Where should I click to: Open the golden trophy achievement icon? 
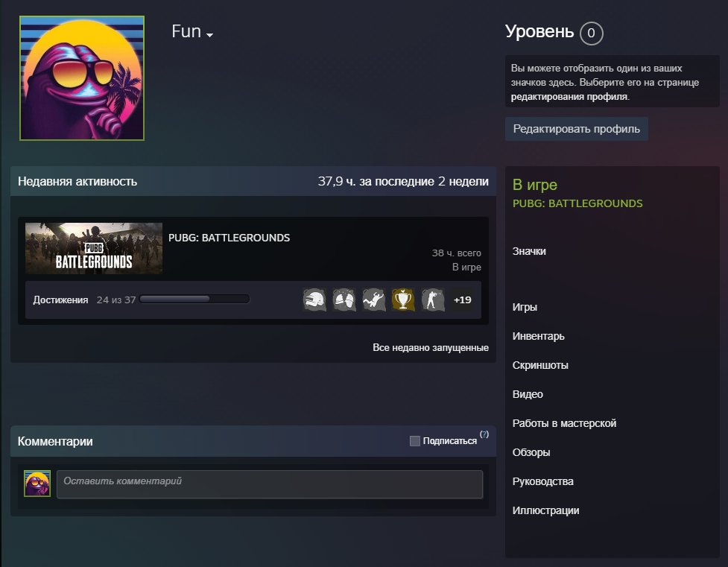403,300
